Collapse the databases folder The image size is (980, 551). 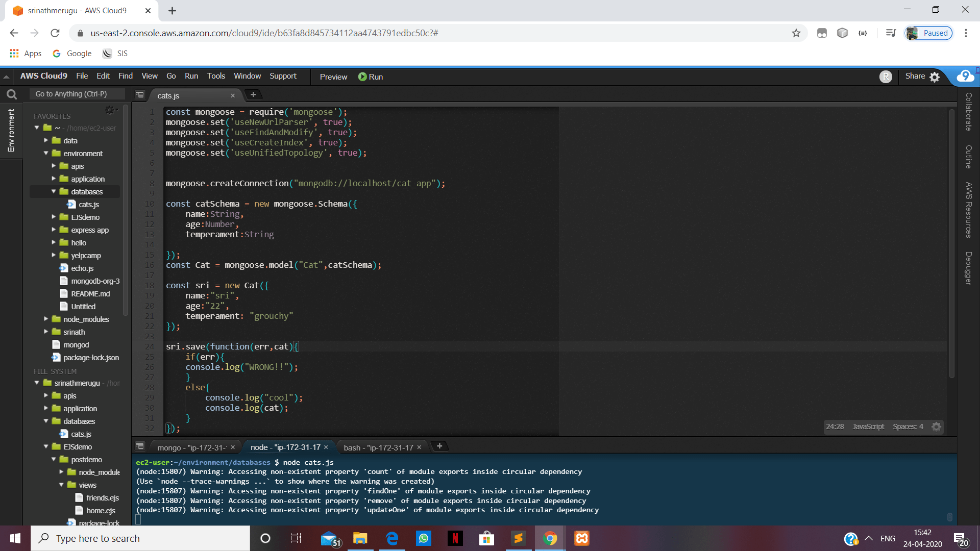tap(54, 191)
